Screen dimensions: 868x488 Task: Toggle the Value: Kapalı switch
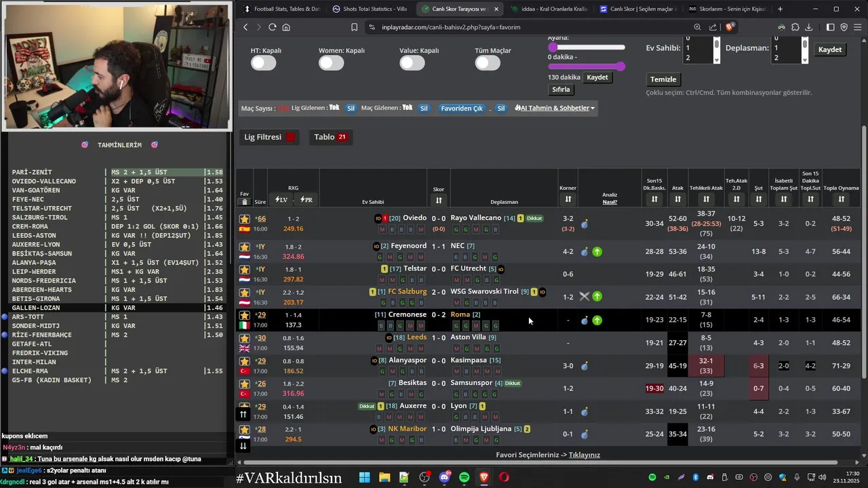pos(412,63)
